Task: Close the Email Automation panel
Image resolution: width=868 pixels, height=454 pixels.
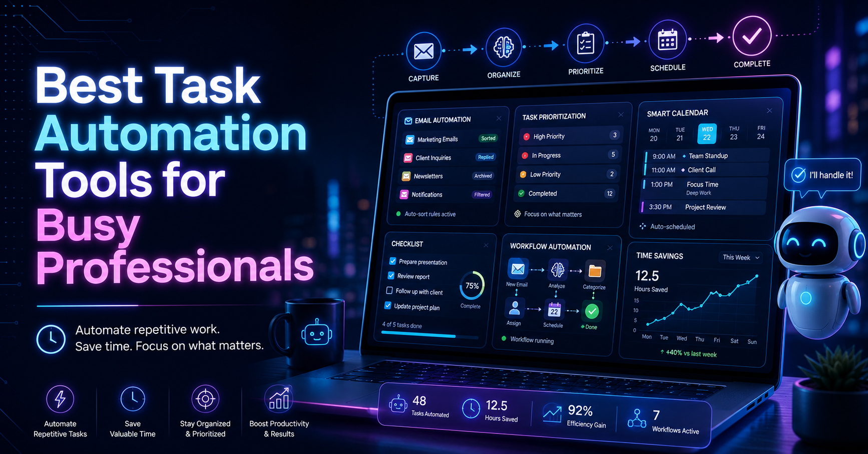Action: (499, 119)
